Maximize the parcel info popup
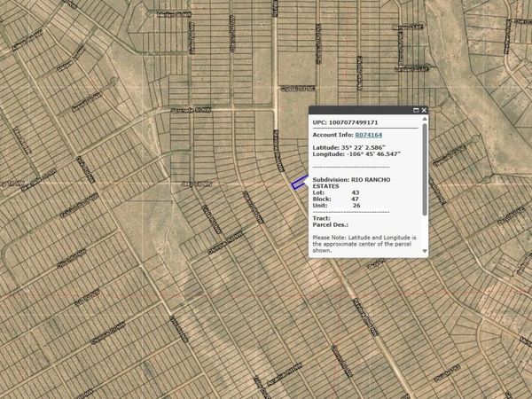 tap(416, 110)
